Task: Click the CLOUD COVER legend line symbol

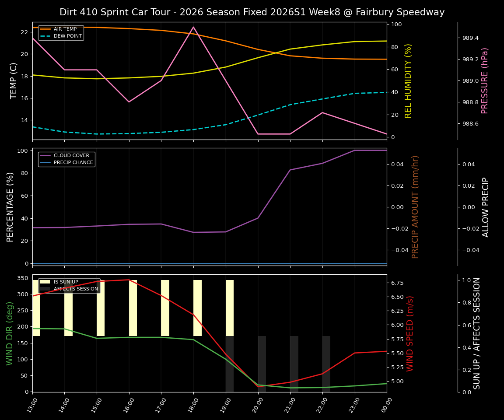Action: pos(45,155)
